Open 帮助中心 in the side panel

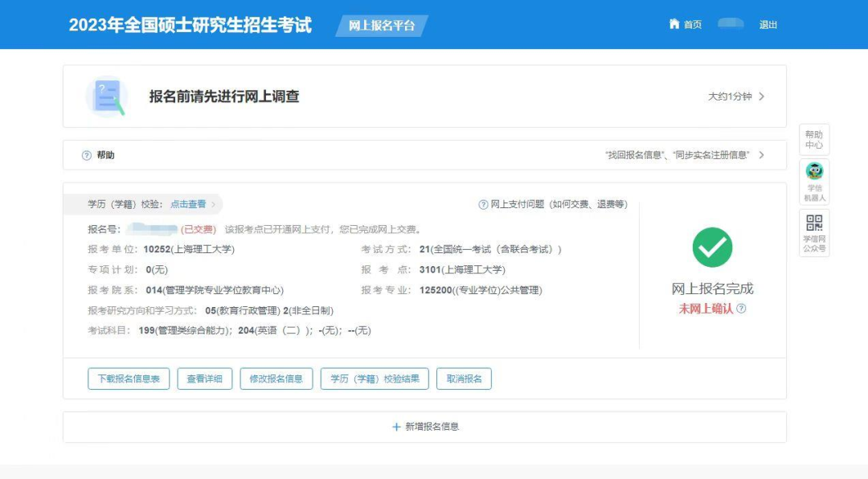[x=813, y=140]
